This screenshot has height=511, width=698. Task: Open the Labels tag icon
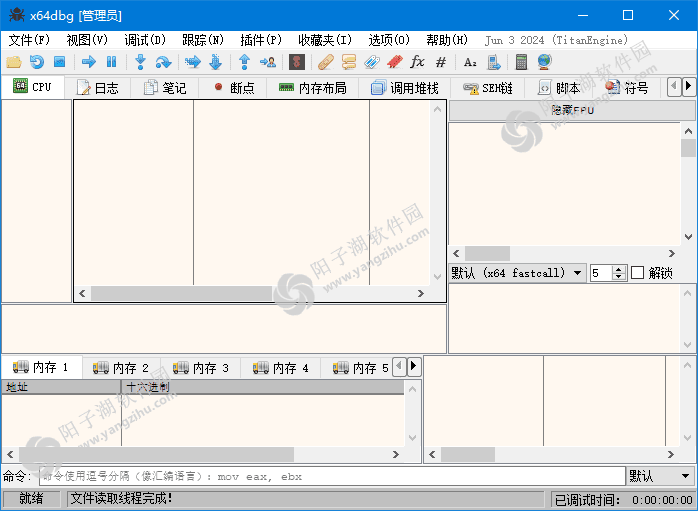[x=372, y=62]
